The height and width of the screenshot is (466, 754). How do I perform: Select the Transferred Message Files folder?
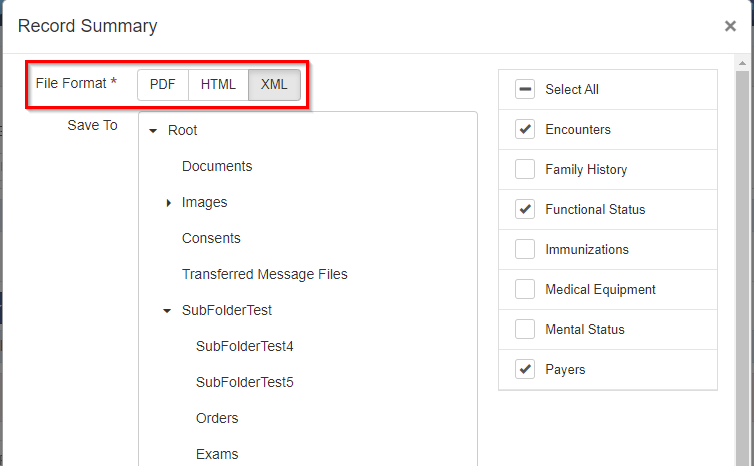click(x=264, y=275)
